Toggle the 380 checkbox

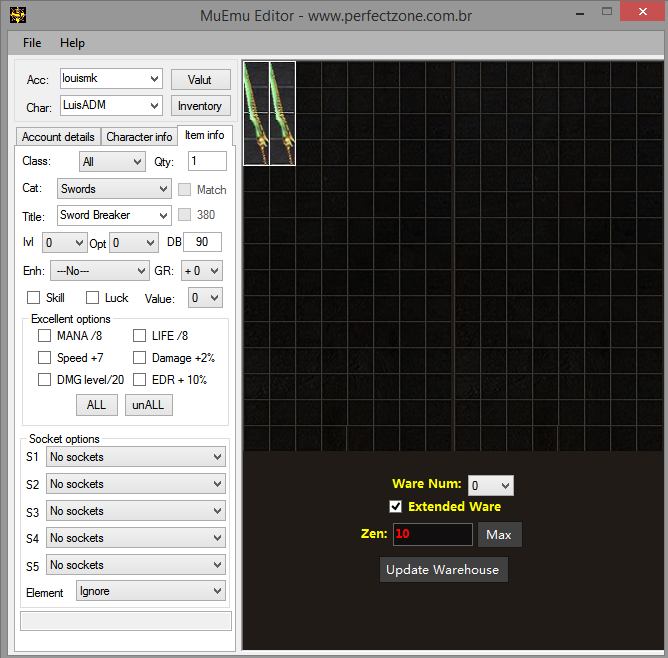(x=184, y=215)
